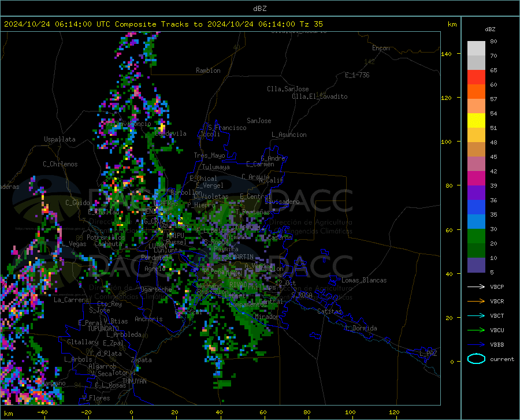Click the dBZ heading above color scale
520x420 pixels.
tap(490, 29)
